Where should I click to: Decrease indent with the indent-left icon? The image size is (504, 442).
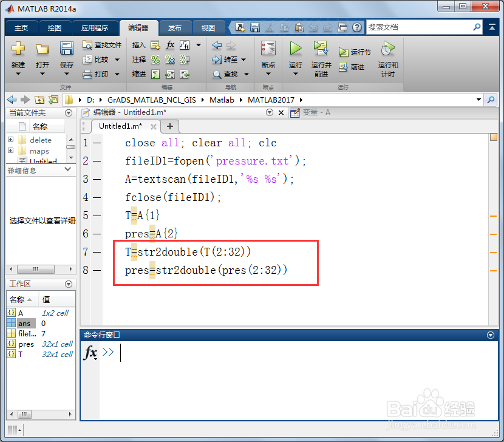point(185,74)
